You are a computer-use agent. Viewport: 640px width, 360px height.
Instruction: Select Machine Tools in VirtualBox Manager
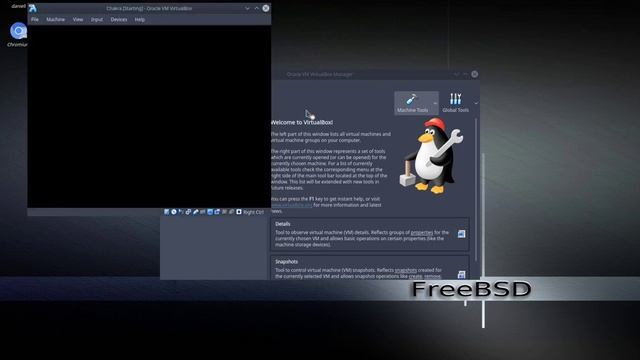pos(413,103)
